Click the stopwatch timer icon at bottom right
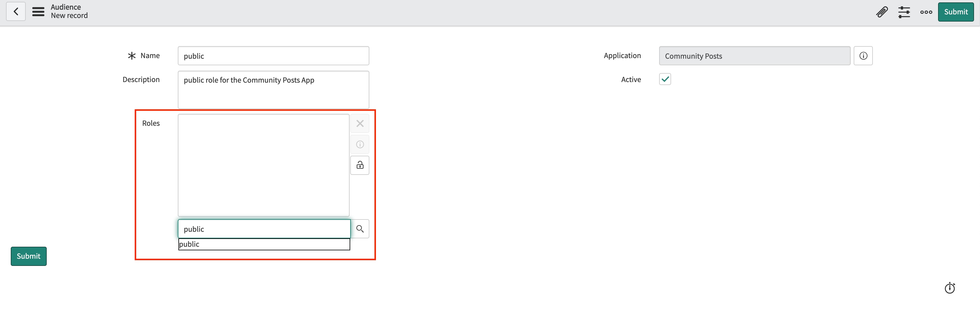This screenshot has height=315, width=980. click(x=950, y=288)
